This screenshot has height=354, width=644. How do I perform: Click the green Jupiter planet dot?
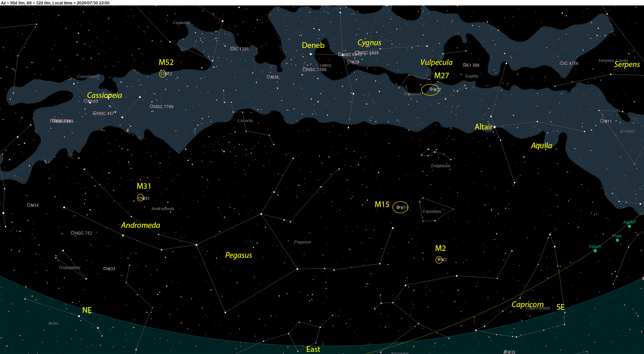pos(629,226)
